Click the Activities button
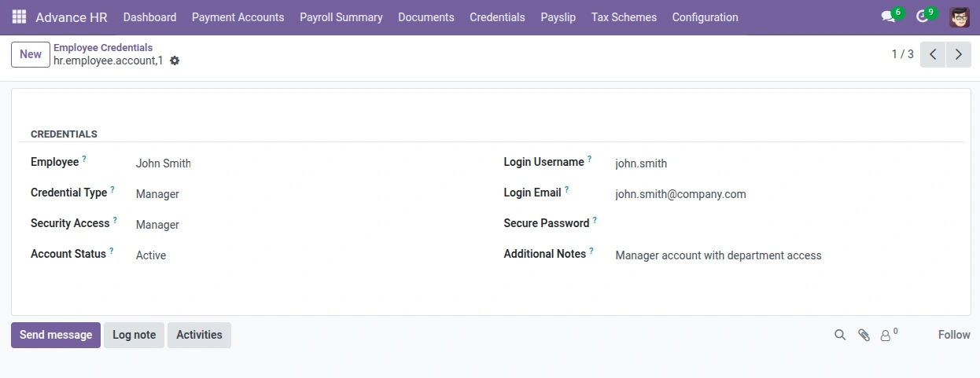Screen dimensions: 980x378 pos(199,335)
